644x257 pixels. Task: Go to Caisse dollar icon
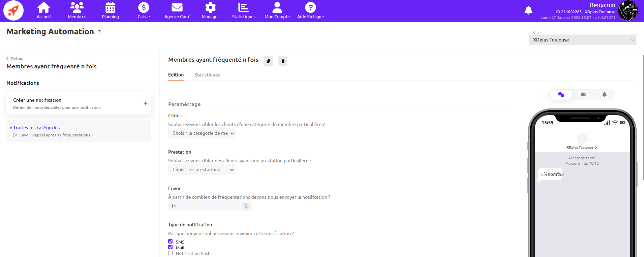coord(144,8)
